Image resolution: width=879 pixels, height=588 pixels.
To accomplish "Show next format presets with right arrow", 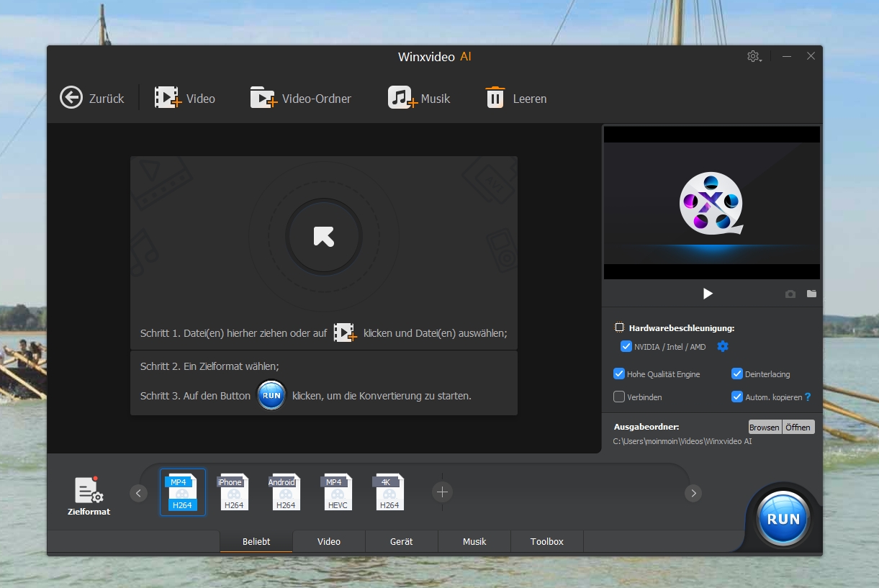I will pyautogui.click(x=693, y=493).
